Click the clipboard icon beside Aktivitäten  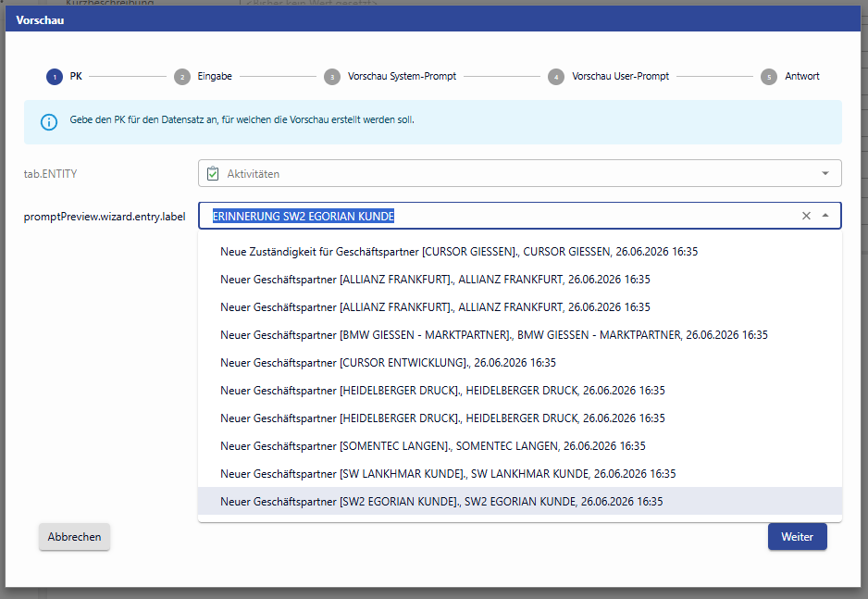point(213,174)
